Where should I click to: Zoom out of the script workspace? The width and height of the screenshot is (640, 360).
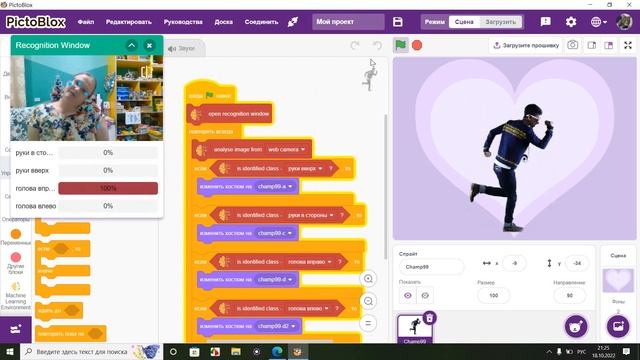368,301
